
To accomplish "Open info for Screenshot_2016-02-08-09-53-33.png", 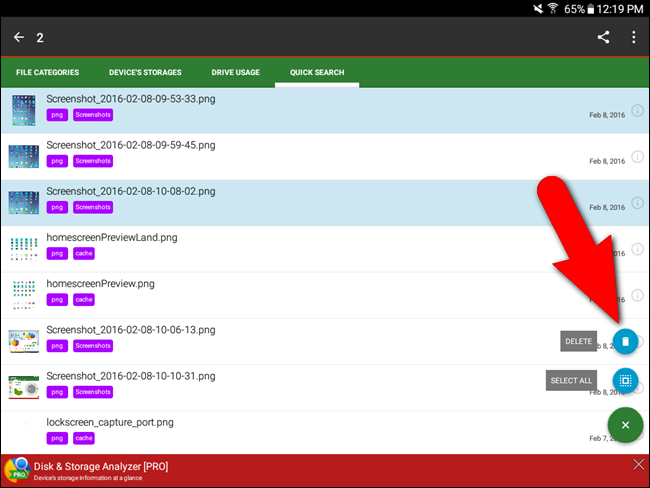I will (637, 110).
